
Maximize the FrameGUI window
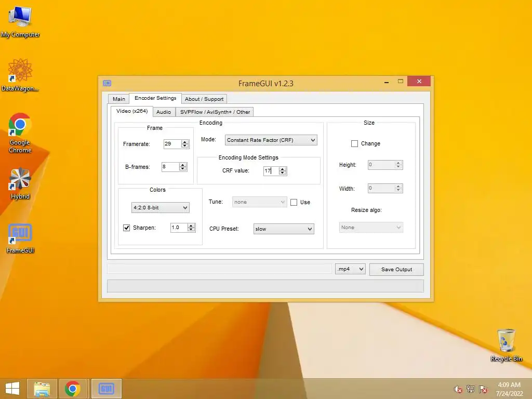(401, 82)
